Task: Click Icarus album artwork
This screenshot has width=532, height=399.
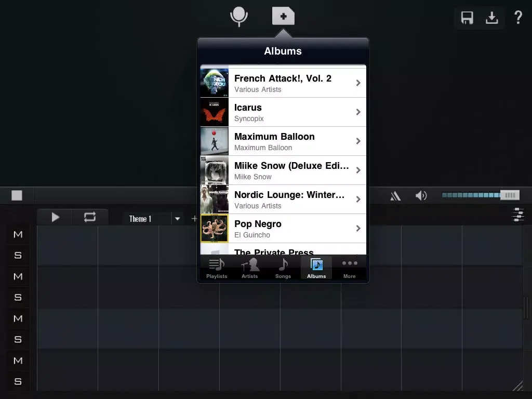Action: coord(215,112)
